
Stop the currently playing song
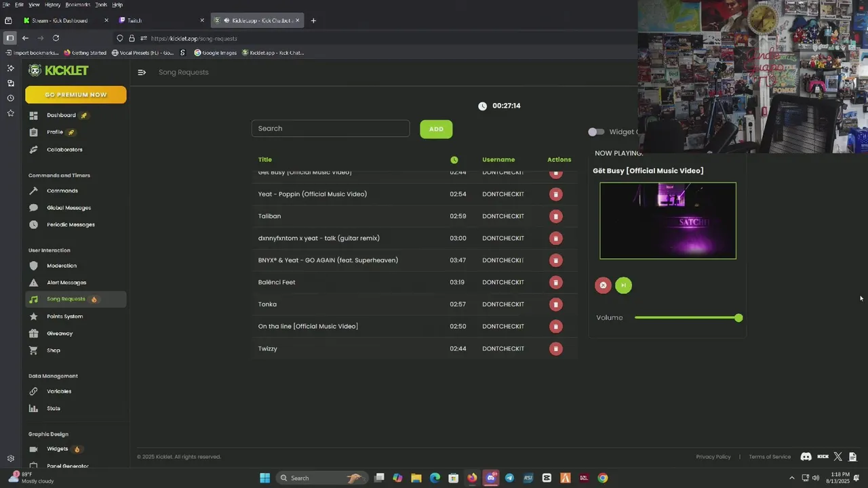[x=603, y=285]
